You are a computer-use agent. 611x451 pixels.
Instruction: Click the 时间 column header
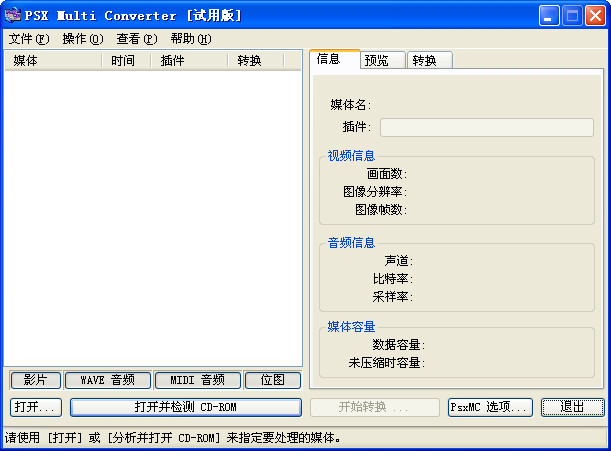point(126,60)
